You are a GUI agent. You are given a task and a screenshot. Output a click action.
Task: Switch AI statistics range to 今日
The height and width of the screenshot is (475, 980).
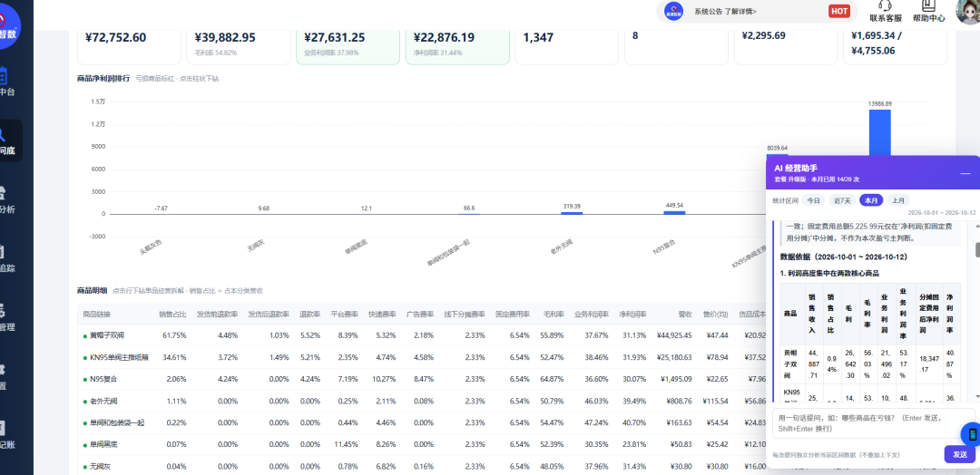click(x=812, y=200)
